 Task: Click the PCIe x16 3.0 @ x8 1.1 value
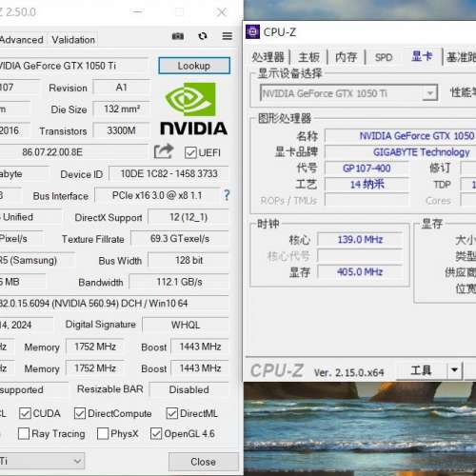click(157, 195)
